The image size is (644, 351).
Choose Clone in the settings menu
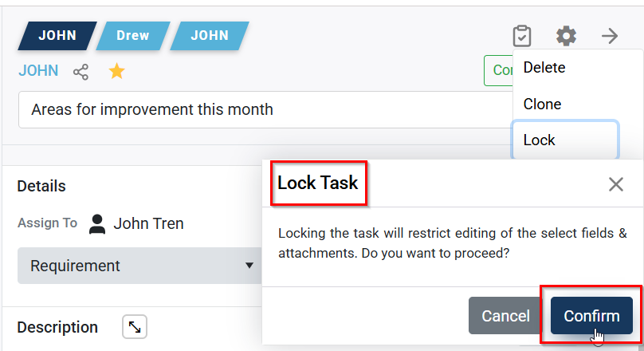click(542, 104)
